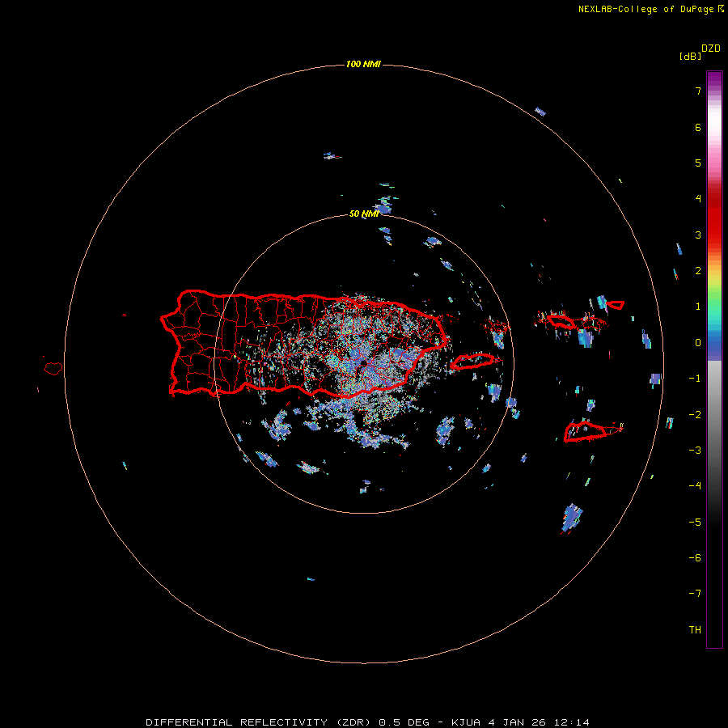The width and height of the screenshot is (728, 728).
Task: Click the -7 dB tick label
Action: 695,594
